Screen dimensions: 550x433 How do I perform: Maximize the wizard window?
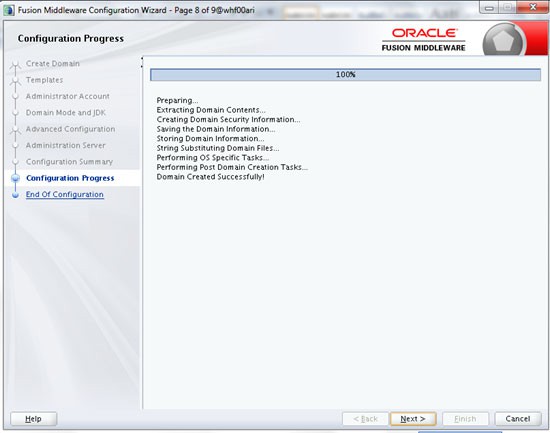click(508, 7)
